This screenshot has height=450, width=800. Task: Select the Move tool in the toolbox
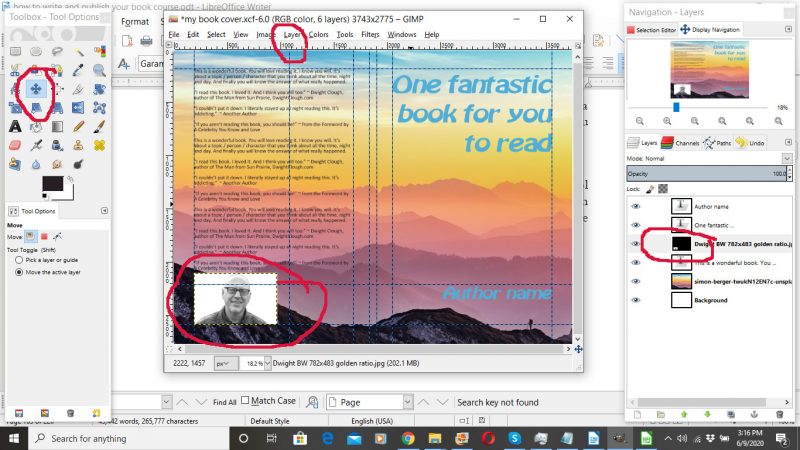pos(36,88)
